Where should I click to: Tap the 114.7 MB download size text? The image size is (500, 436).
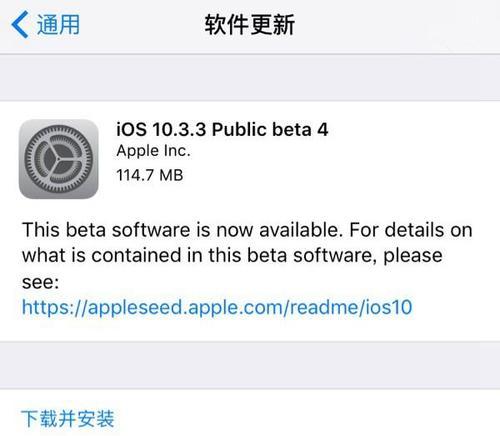[x=150, y=175]
